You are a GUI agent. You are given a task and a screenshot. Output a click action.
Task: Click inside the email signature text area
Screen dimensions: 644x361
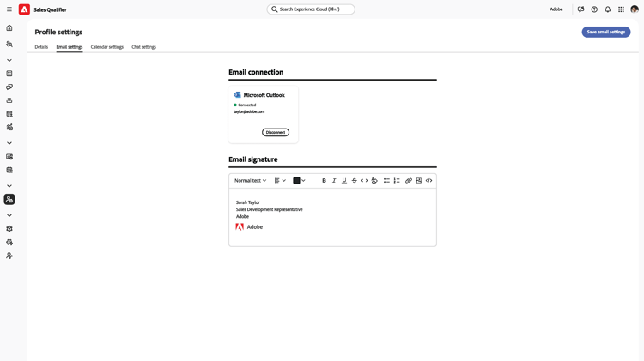pyautogui.click(x=332, y=218)
